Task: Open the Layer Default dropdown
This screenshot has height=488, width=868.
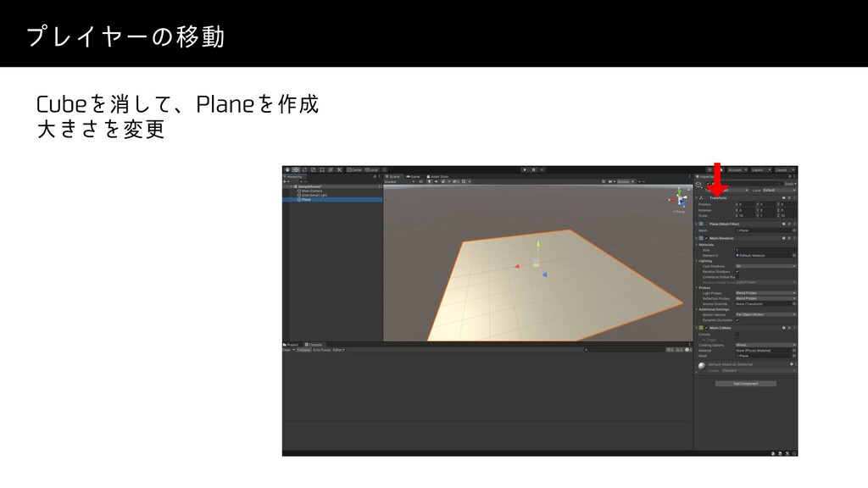Action: [x=779, y=191]
